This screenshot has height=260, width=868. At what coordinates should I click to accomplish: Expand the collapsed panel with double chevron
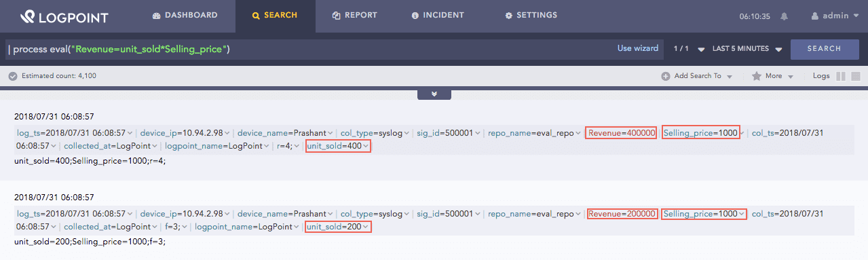434,94
